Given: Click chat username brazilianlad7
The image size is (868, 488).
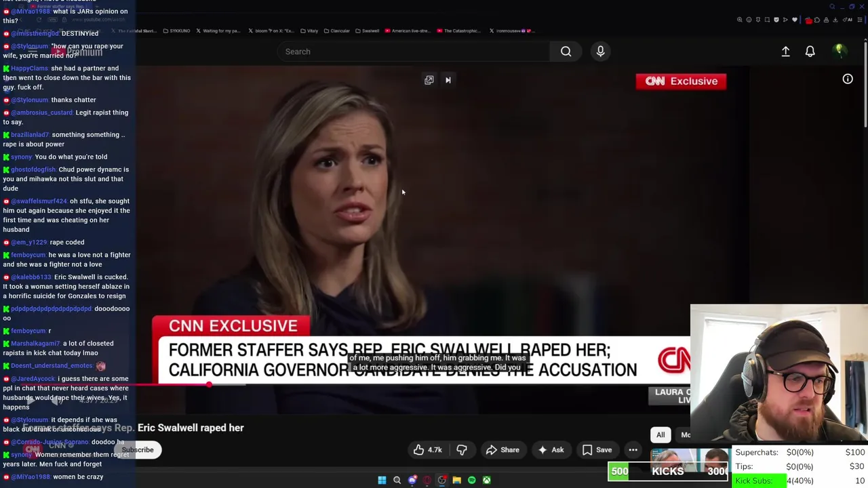Looking at the screenshot, I should (x=30, y=135).
